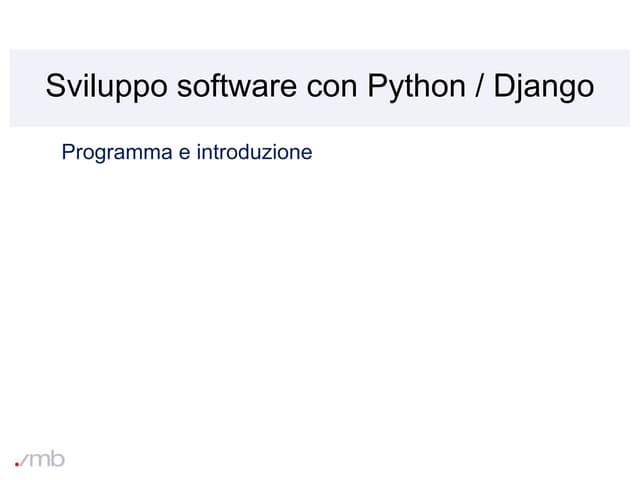640x480 pixels.
Task: Click the letter b in the logo
Action: (57, 458)
